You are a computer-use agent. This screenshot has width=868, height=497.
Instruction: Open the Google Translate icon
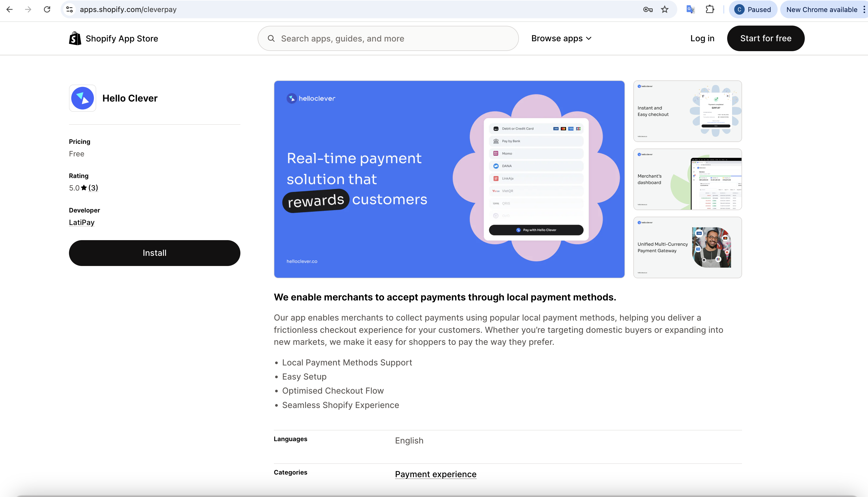point(690,10)
